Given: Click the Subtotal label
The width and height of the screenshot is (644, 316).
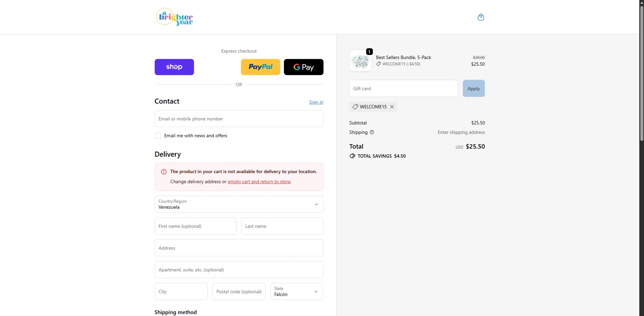Looking at the screenshot, I should tap(358, 123).
